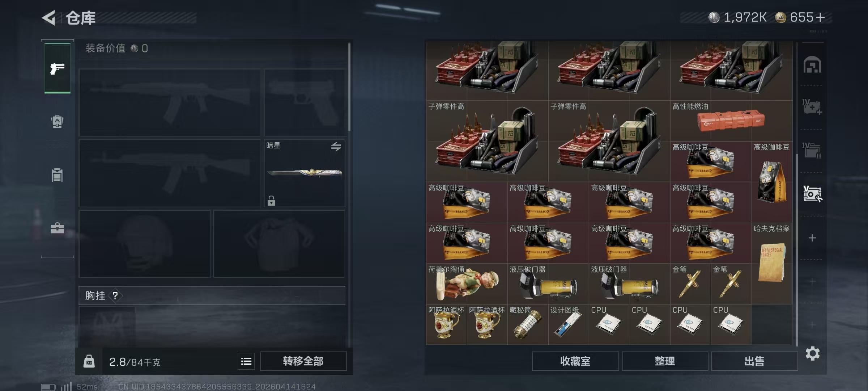
Task: Click the stash grid vertical scrollbar
Action: tap(797, 250)
